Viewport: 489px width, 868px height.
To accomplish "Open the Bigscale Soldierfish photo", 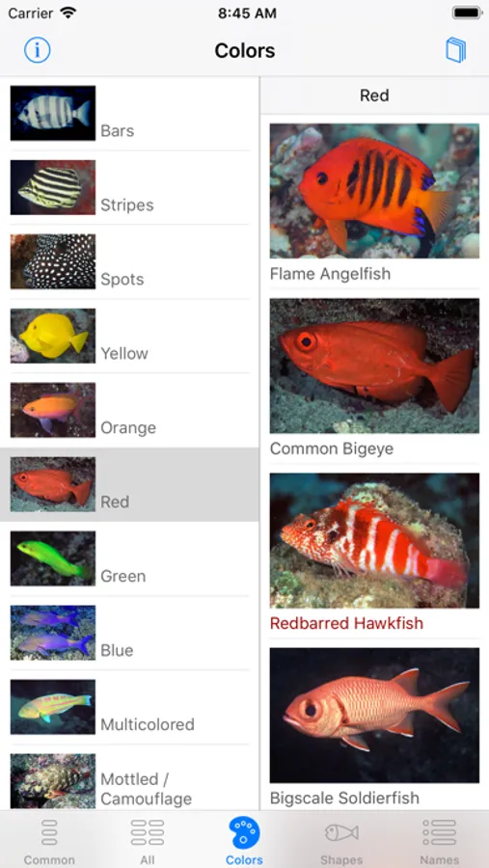I will coord(374,716).
